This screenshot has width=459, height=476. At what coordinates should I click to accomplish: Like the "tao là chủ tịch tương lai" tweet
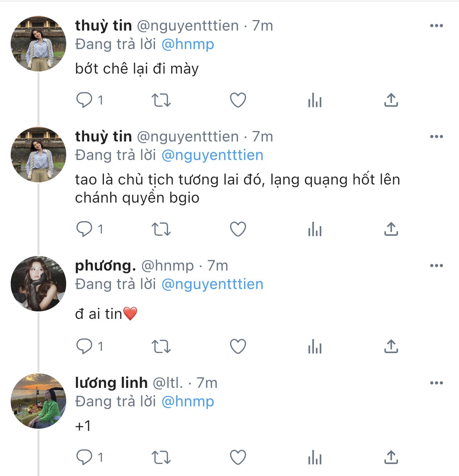[238, 229]
